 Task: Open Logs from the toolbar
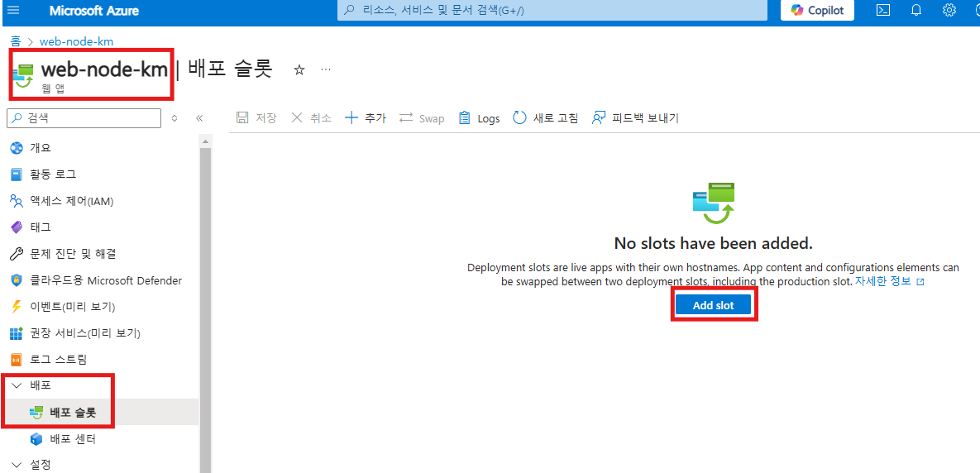(480, 118)
